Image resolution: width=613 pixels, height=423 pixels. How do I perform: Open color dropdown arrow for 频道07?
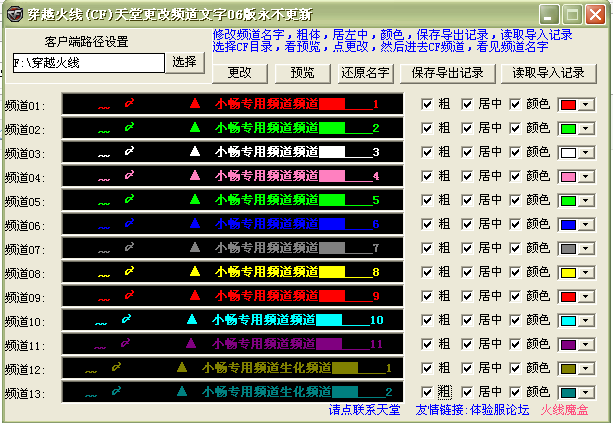pyautogui.click(x=586, y=249)
